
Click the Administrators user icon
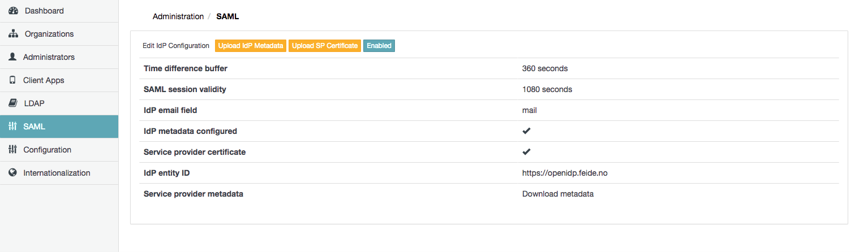(12, 57)
